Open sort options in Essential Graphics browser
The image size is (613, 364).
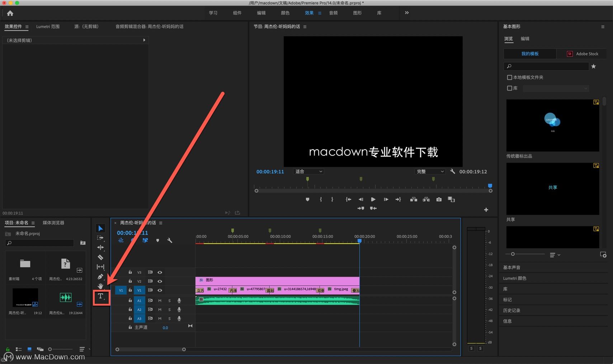(555, 255)
